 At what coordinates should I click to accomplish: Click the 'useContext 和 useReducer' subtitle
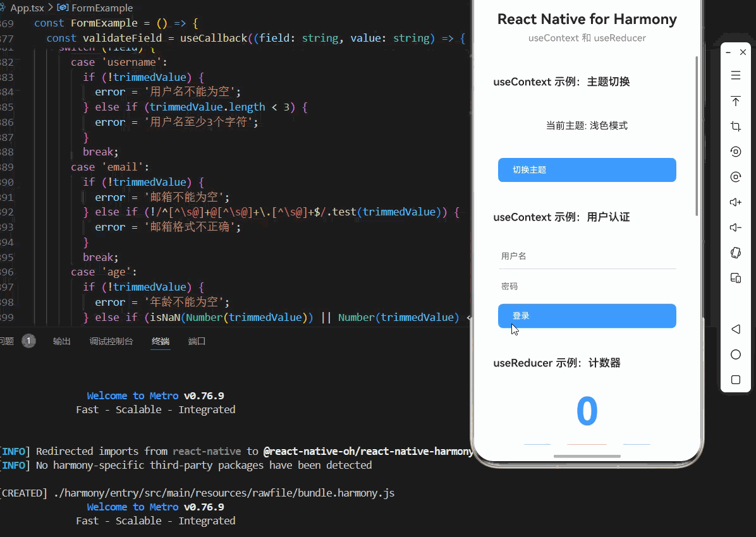click(x=587, y=38)
